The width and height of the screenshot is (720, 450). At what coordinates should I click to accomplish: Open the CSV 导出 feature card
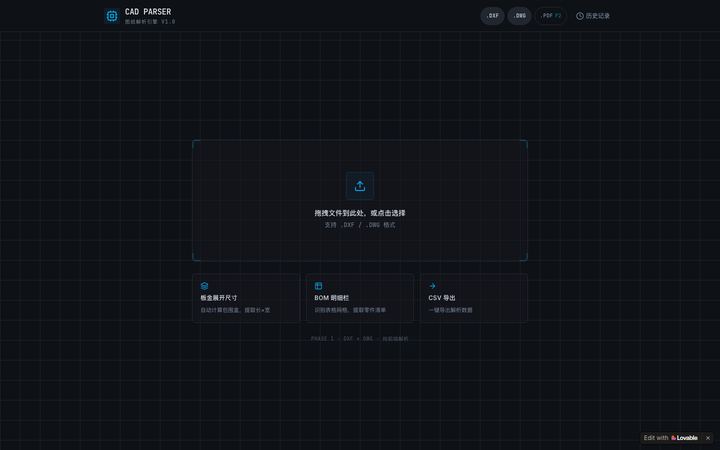474,298
